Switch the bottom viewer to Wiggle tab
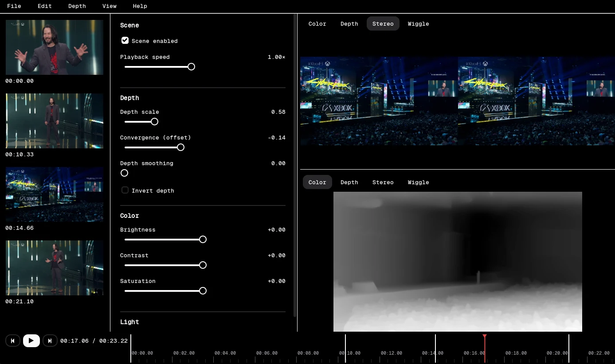The image size is (615, 364). point(419,182)
